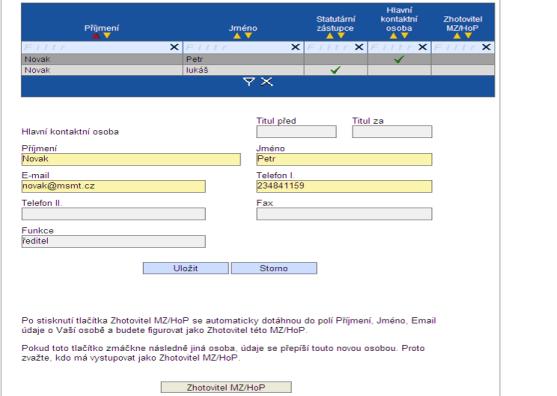The width and height of the screenshot is (557, 396).
Task: Click the Hlavní kontaktní osoba column header
Action: click(399, 19)
